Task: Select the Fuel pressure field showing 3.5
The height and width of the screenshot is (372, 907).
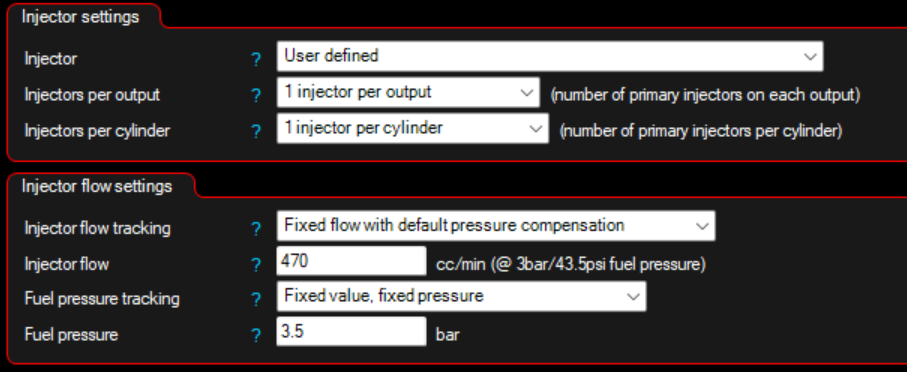Action: pyautogui.click(x=351, y=332)
